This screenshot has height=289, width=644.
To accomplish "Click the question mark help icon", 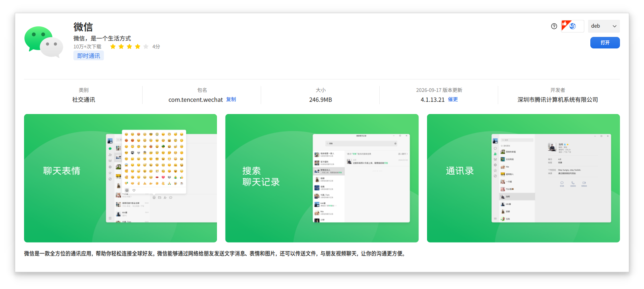I will [x=554, y=26].
